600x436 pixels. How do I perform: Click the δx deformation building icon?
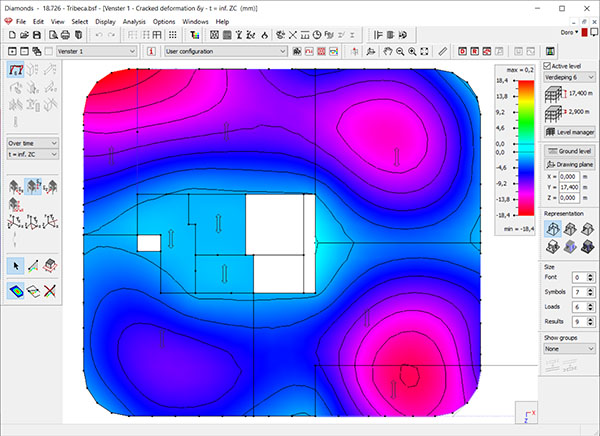(15, 187)
